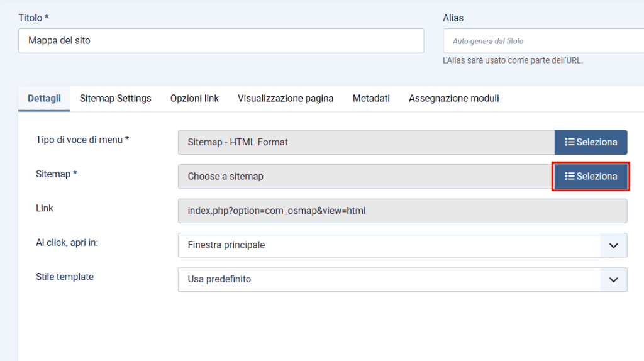644x361 pixels.
Task: Click the "Stile template" label
Action: [65, 277]
